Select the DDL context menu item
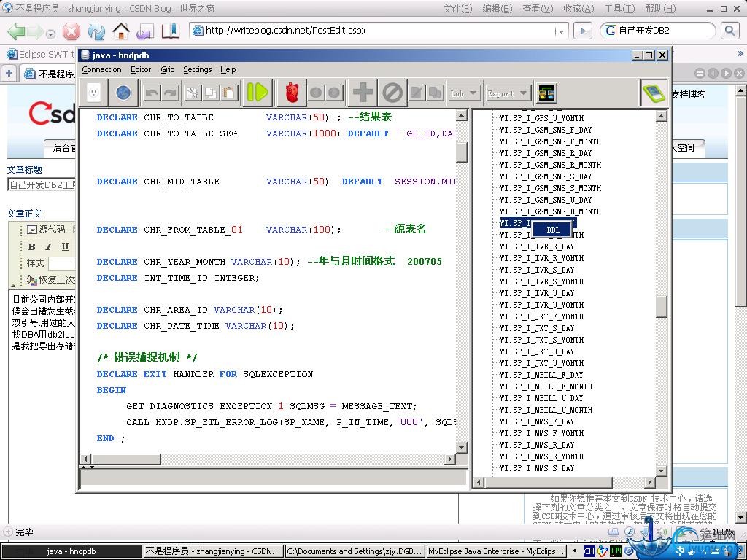747x560 pixels. click(553, 230)
